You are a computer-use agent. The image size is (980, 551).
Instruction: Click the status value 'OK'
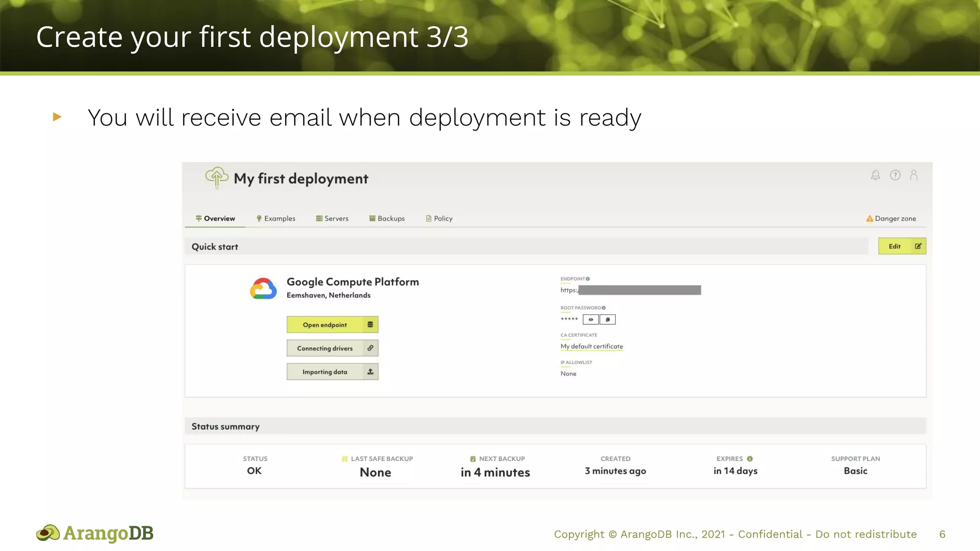(254, 471)
